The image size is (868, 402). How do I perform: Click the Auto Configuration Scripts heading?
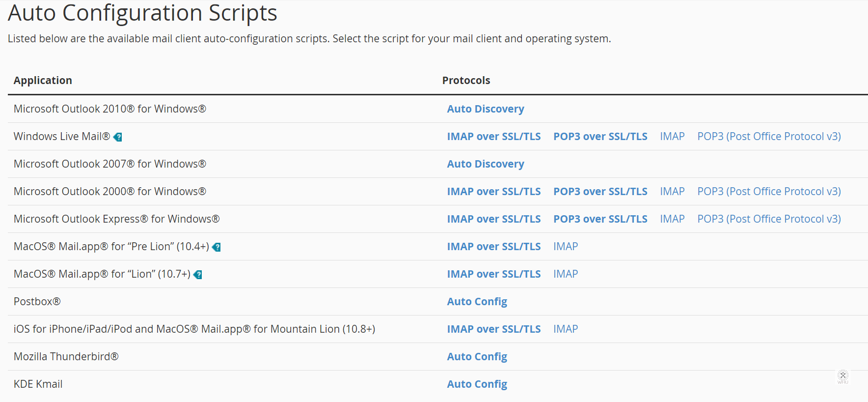click(x=142, y=13)
